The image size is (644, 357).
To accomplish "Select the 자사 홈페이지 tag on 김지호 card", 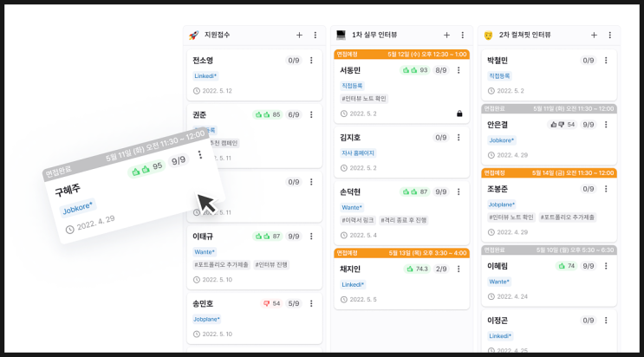I will pyautogui.click(x=358, y=153).
